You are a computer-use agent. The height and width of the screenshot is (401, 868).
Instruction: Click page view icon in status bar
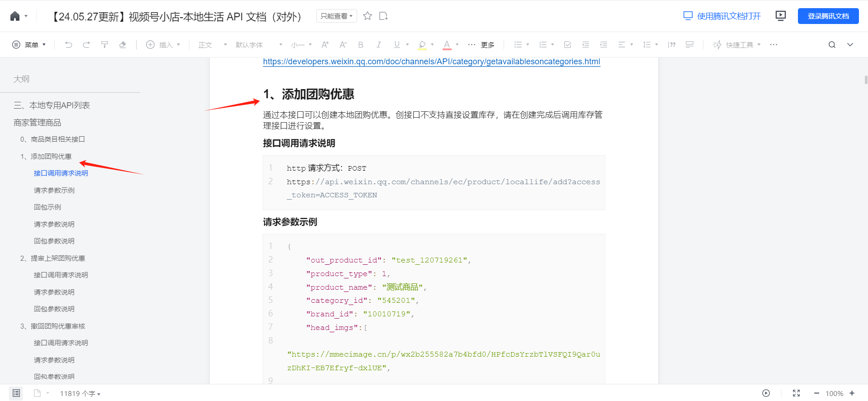[37, 393]
